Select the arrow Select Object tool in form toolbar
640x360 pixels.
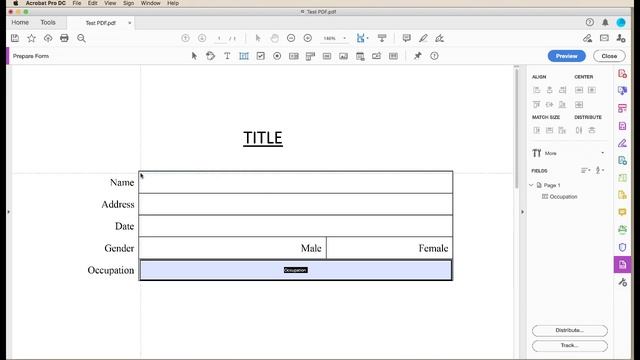[194, 56]
